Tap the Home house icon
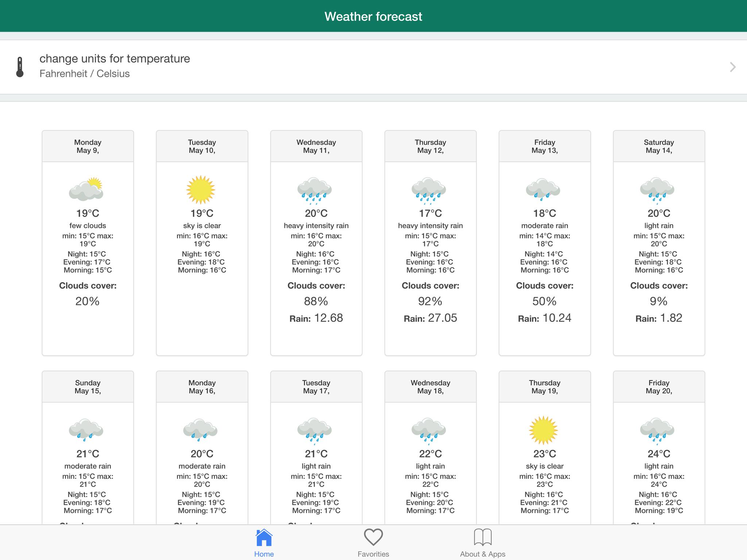 pos(264,537)
